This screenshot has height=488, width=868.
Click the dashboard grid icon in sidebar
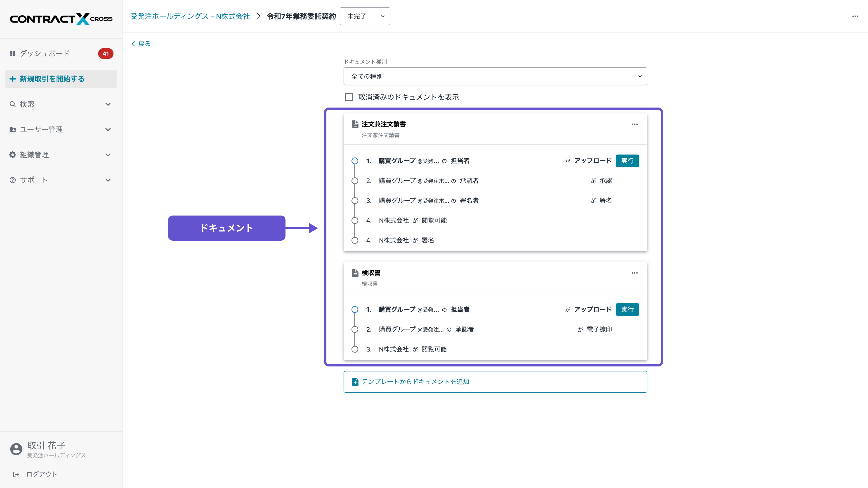click(12, 54)
